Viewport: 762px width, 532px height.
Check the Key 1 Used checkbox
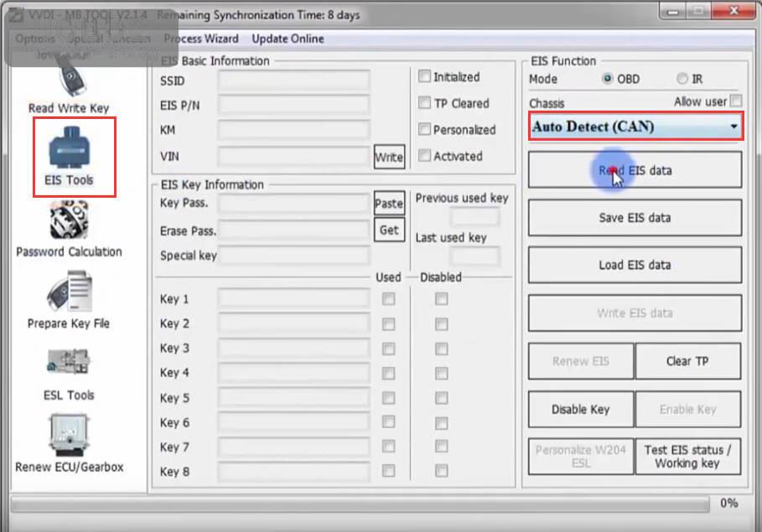[x=388, y=299]
